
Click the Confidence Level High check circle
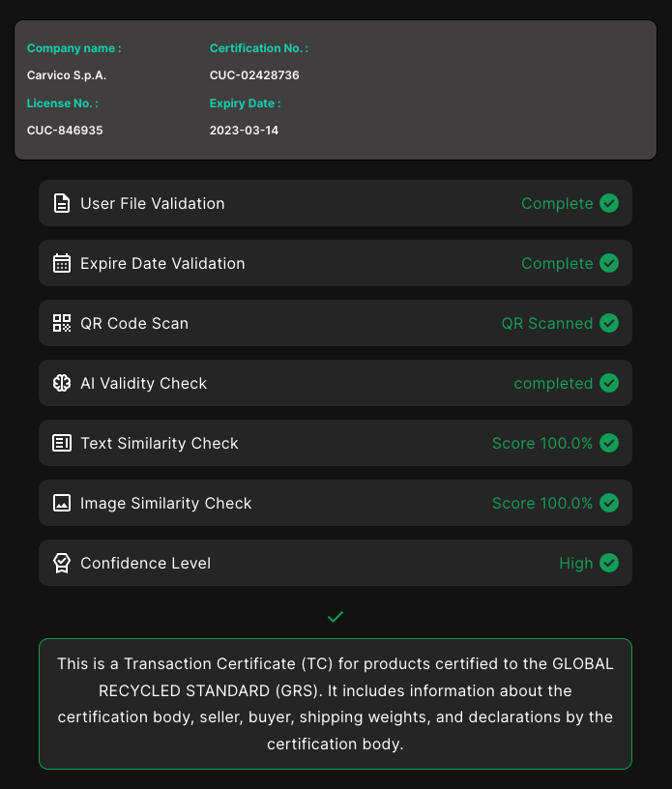(x=609, y=563)
